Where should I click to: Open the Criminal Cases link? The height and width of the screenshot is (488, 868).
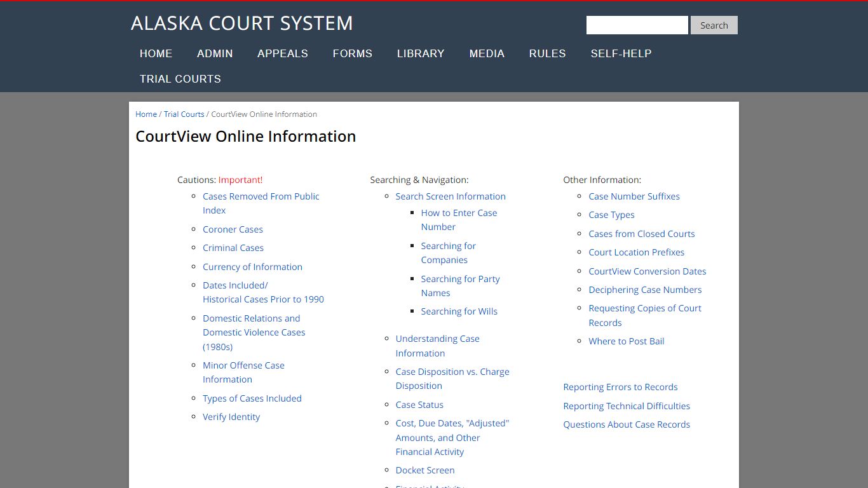coord(233,248)
